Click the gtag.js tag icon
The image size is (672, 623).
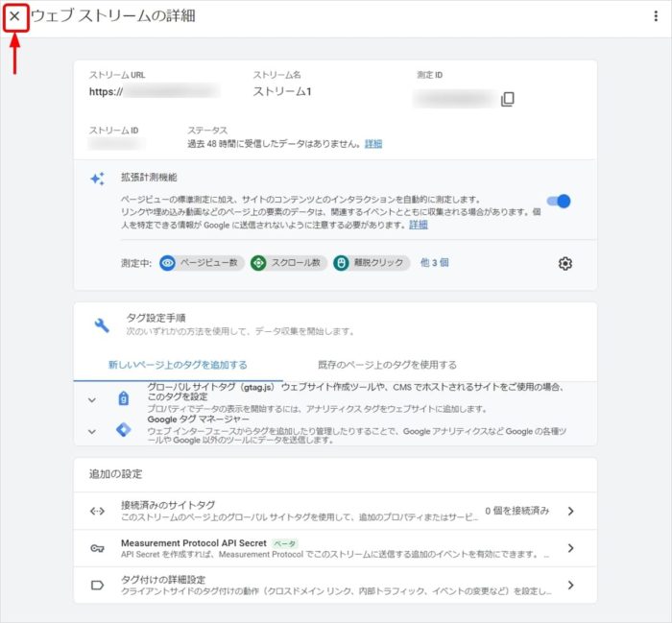click(124, 398)
